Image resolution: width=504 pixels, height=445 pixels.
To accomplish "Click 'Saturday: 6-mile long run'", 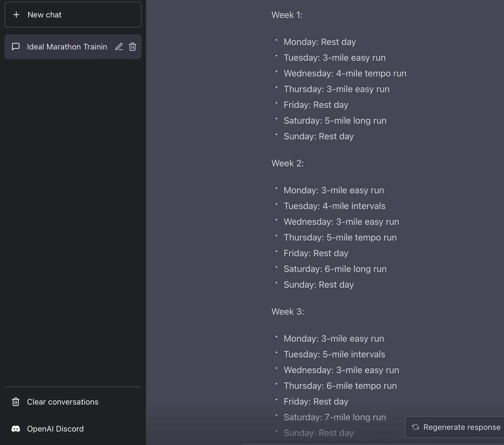I will pyautogui.click(x=335, y=269).
